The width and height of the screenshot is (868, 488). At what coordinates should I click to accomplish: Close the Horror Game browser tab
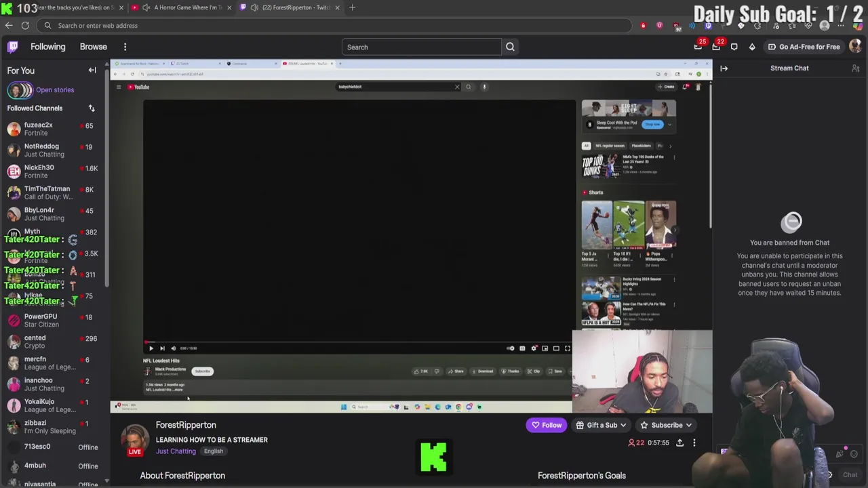pyautogui.click(x=229, y=7)
